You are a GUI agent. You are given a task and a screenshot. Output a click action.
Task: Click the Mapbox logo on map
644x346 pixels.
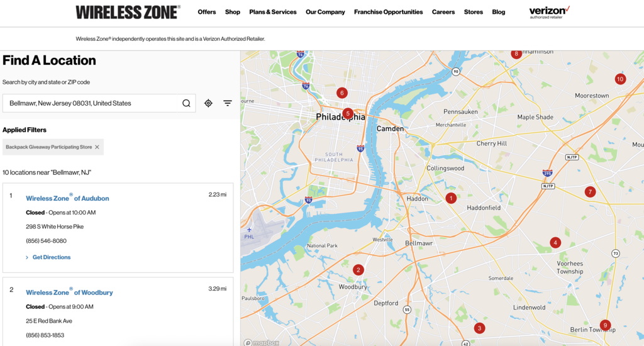(261, 342)
